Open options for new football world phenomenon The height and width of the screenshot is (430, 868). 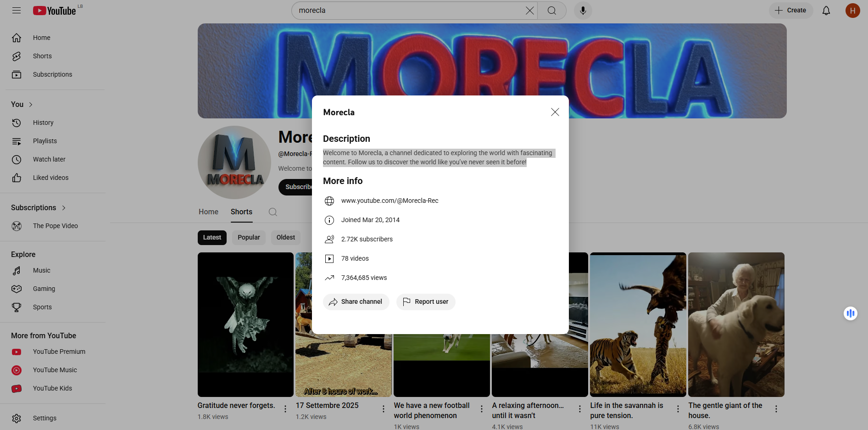[x=482, y=409]
